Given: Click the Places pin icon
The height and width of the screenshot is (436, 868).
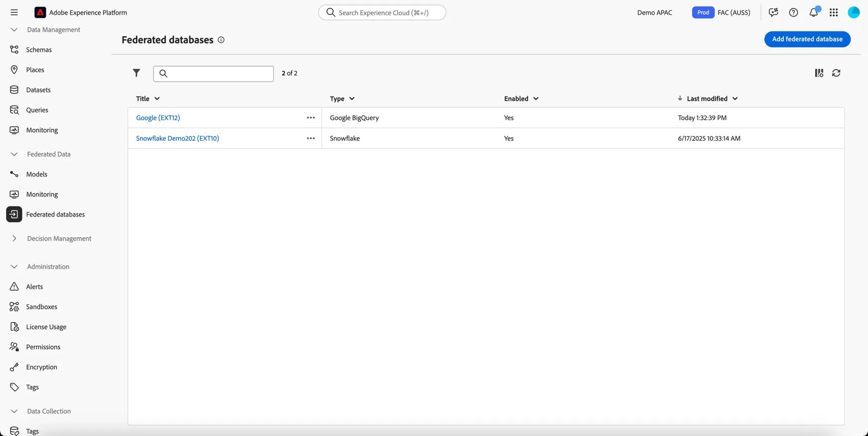Looking at the screenshot, I should click(14, 70).
